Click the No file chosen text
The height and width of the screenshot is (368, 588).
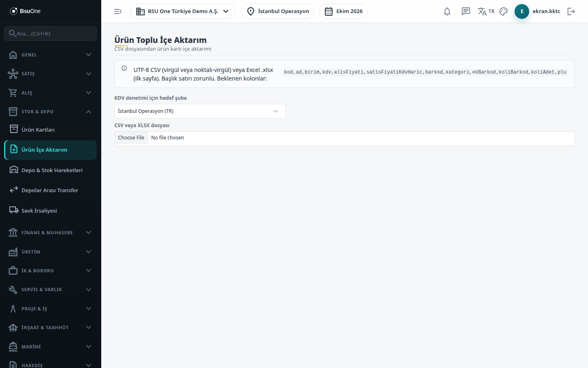(x=167, y=138)
